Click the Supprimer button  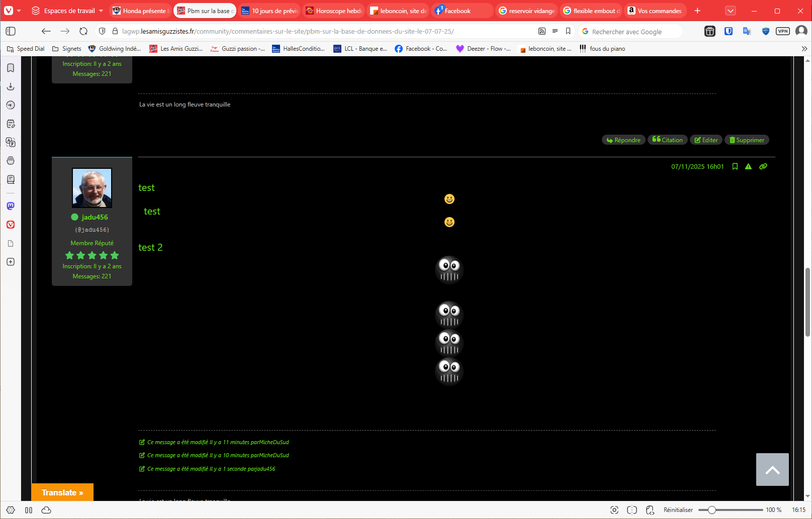(747, 140)
